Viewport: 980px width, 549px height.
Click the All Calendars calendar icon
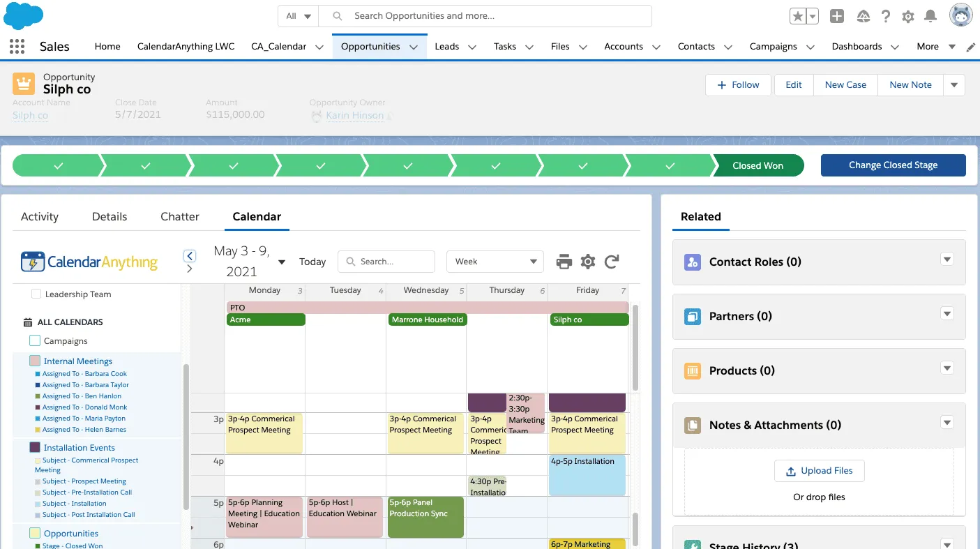28,322
